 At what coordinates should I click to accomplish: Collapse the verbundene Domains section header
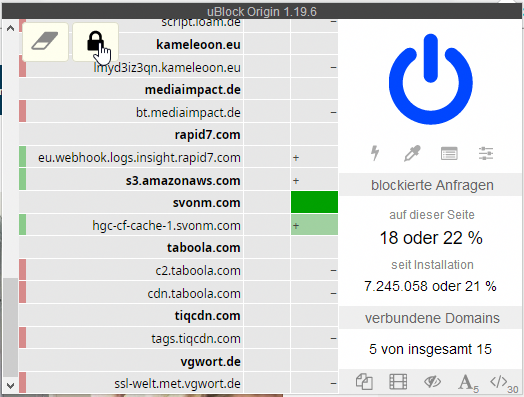click(x=431, y=318)
